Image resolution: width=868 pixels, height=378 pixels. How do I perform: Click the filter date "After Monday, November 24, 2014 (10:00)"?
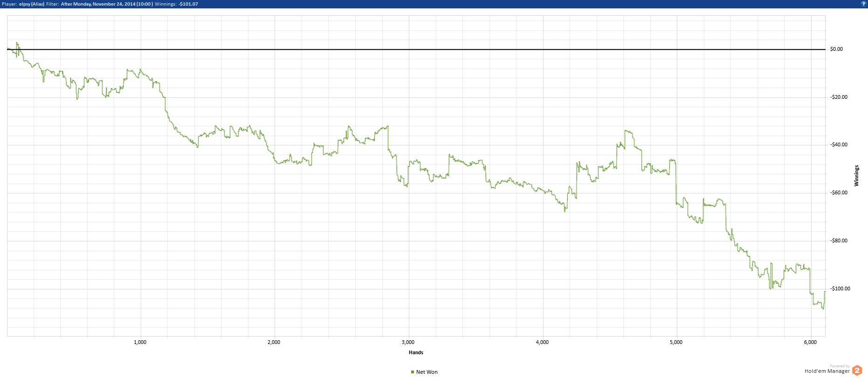(107, 4)
